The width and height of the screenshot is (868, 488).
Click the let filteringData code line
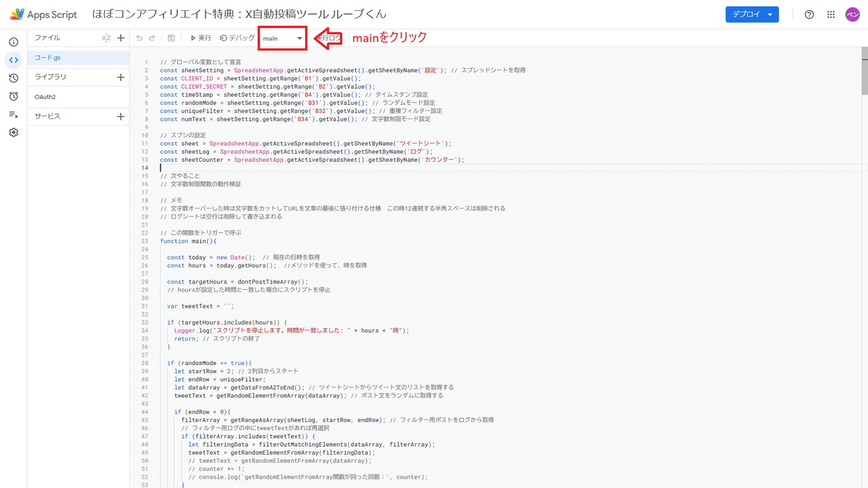tap(312, 444)
